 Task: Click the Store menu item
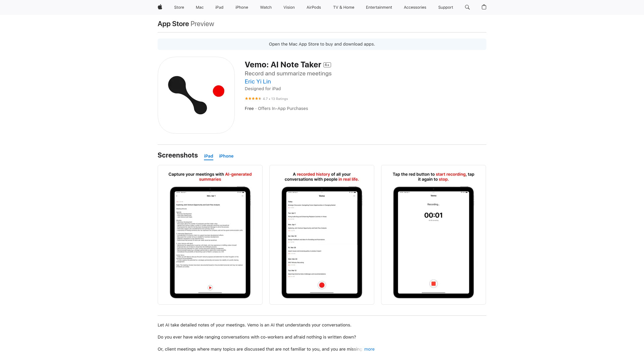point(179,7)
